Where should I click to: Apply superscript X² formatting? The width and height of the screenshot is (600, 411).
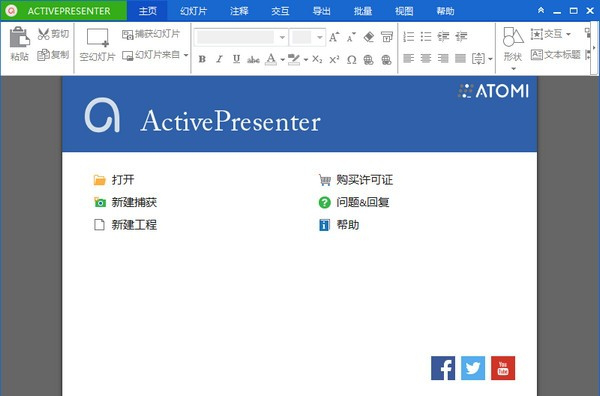coord(334,59)
